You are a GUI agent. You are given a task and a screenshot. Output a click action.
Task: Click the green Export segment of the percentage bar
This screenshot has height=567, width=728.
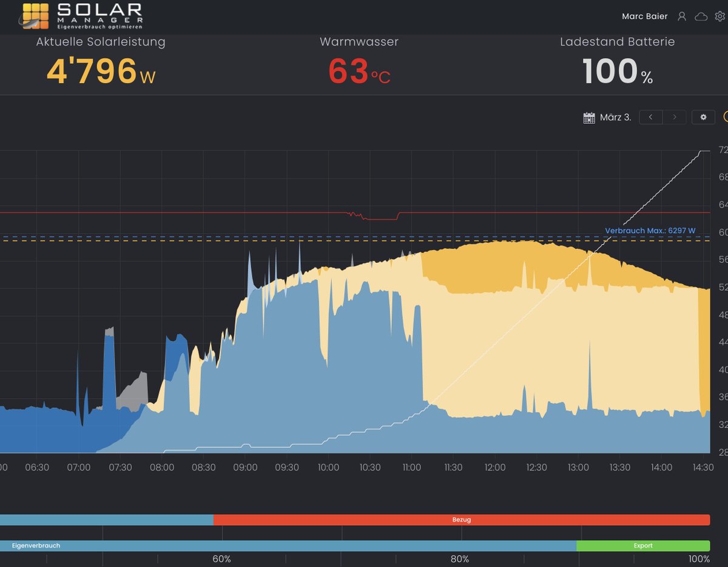click(643, 545)
